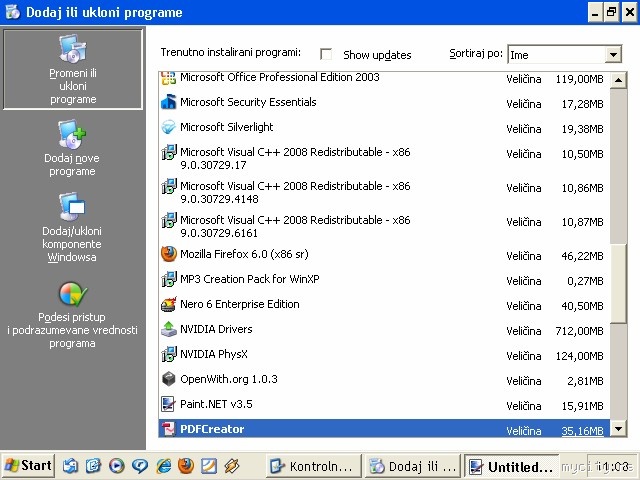The height and width of the screenshot is (480, 640).
Task: Select NVIDIA Drivers entry
Action: coord(216,329)
